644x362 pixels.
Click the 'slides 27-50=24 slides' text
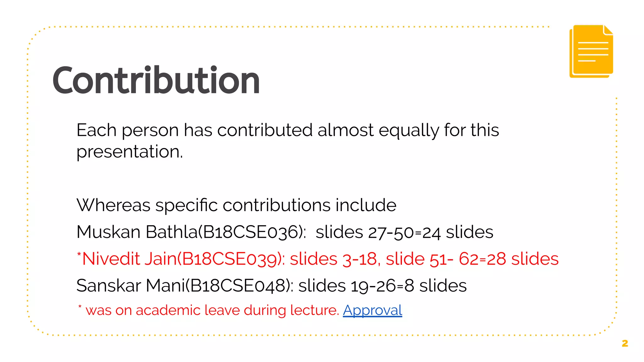point(404,232)
